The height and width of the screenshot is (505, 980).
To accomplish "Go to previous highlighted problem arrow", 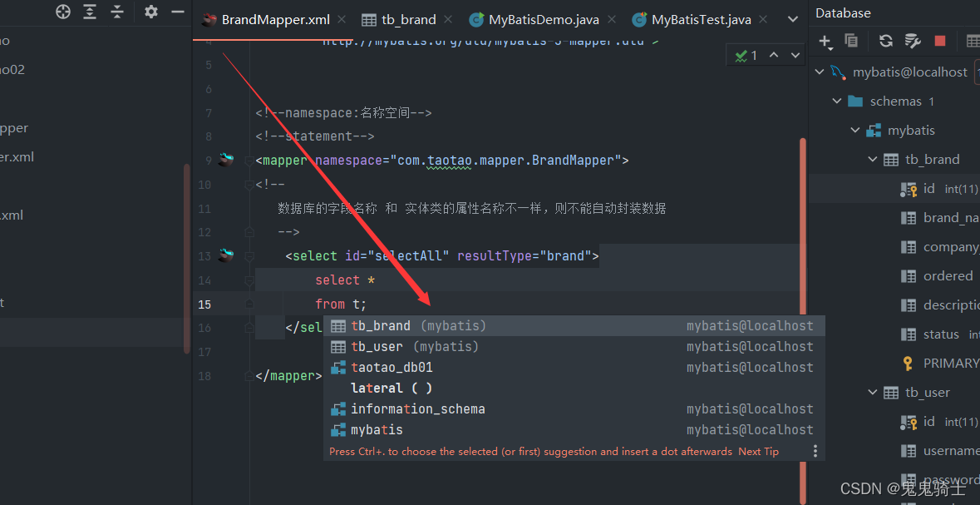I will pyautogui.click(x=774, y=55).
